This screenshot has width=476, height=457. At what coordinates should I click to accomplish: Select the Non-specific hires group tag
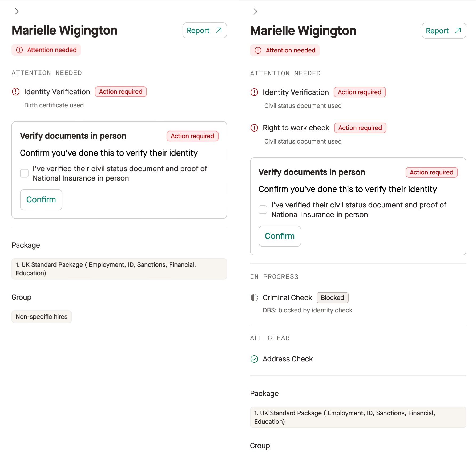click(x=42, y=317)
